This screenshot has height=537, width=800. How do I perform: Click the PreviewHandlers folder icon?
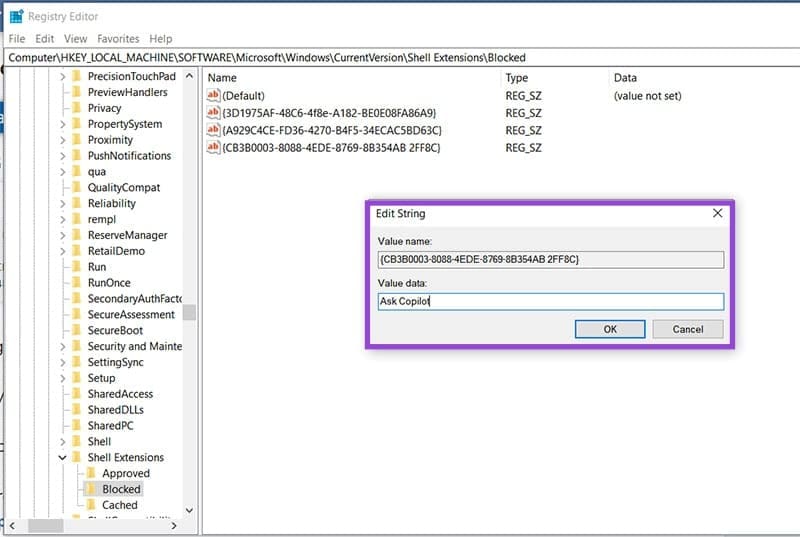tap(77, 92)
